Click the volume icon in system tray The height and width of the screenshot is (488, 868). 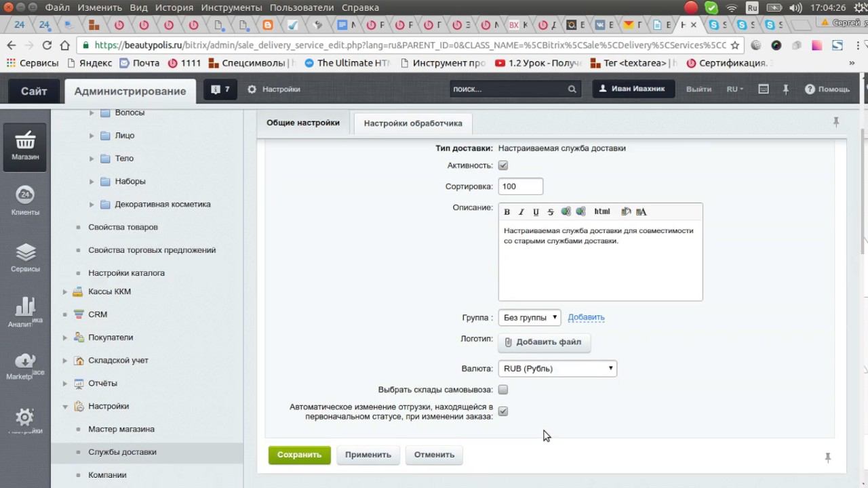tap(796, 7)
